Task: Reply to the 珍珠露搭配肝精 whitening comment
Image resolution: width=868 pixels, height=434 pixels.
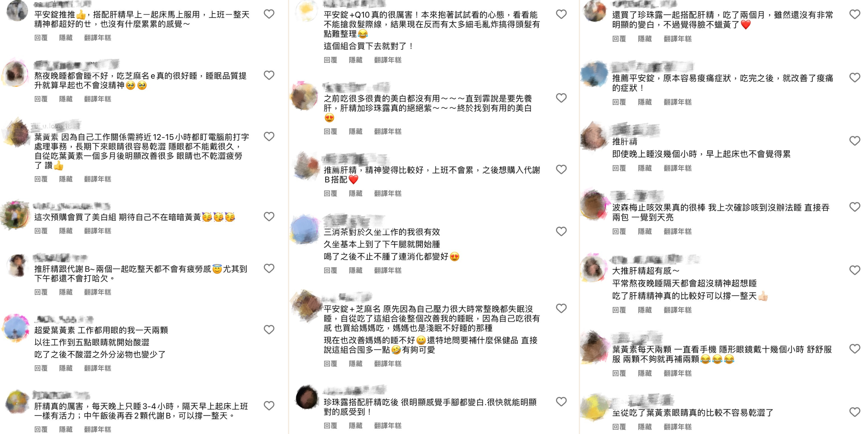Action: point(330,426)
